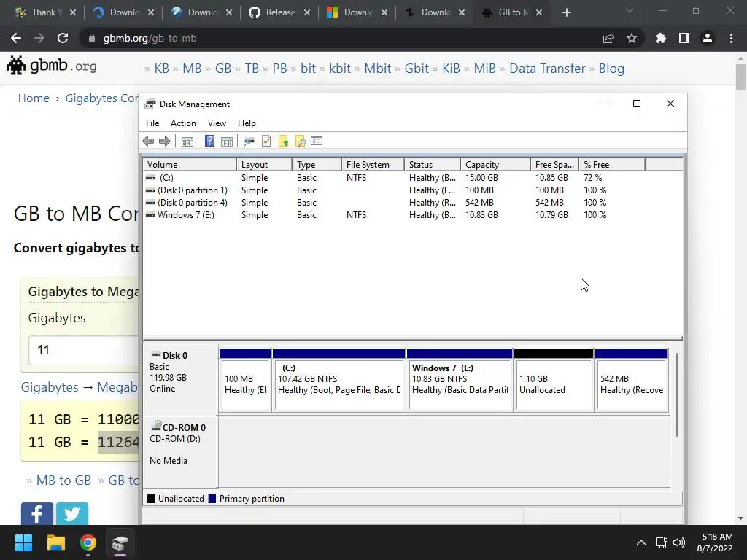Open the tab search chevron in Chrome
The width and height of the screenshot is (747, 560).
tap(630, 10)
